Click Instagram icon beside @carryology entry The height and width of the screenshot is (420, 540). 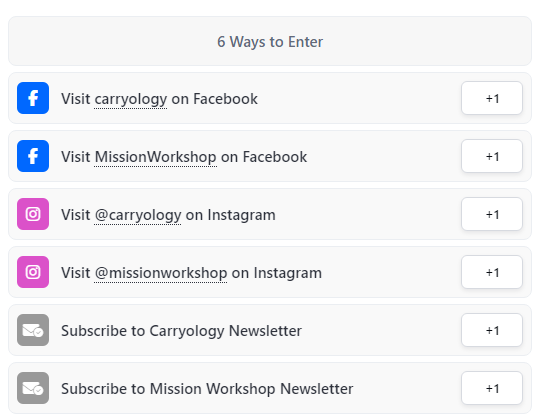[33, 214]
